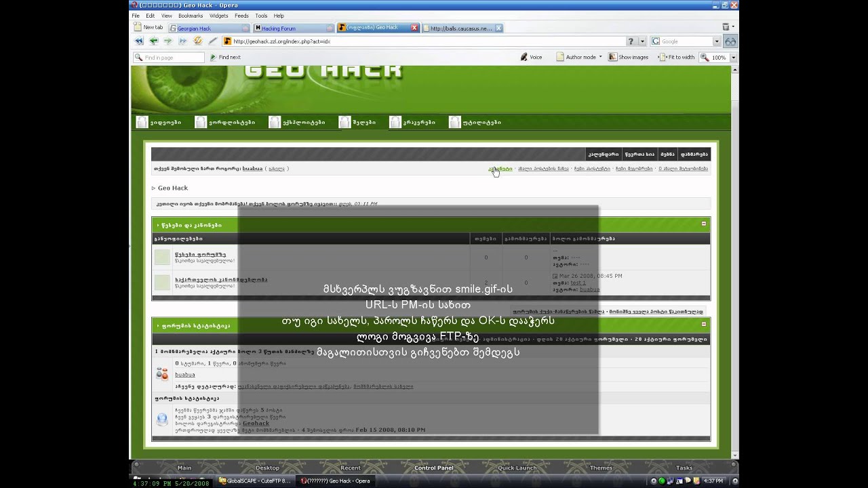This screenshot has width=868, height=488.
Task: Open the Edit menu
Action: coord(149,16)
